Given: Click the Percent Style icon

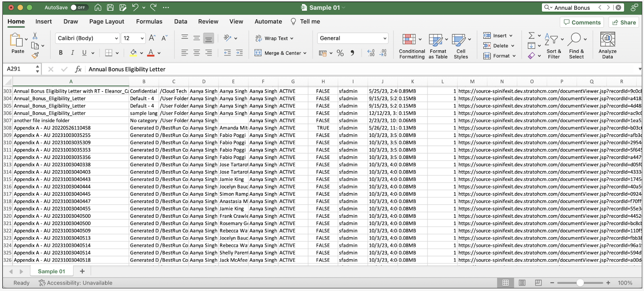Looking at the screenshot, I should click(340, 53).
